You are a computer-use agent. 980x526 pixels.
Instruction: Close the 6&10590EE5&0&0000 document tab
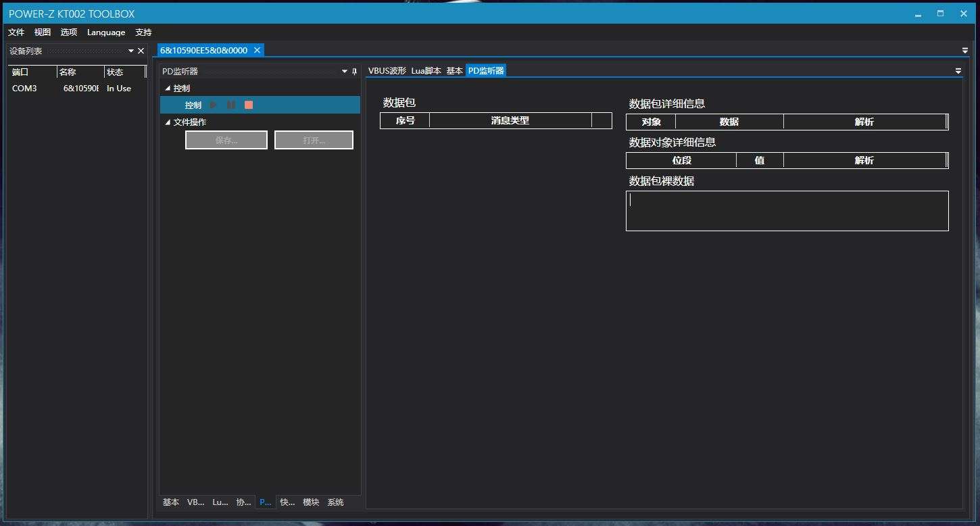pyautogui.click(x=257, y=50)
